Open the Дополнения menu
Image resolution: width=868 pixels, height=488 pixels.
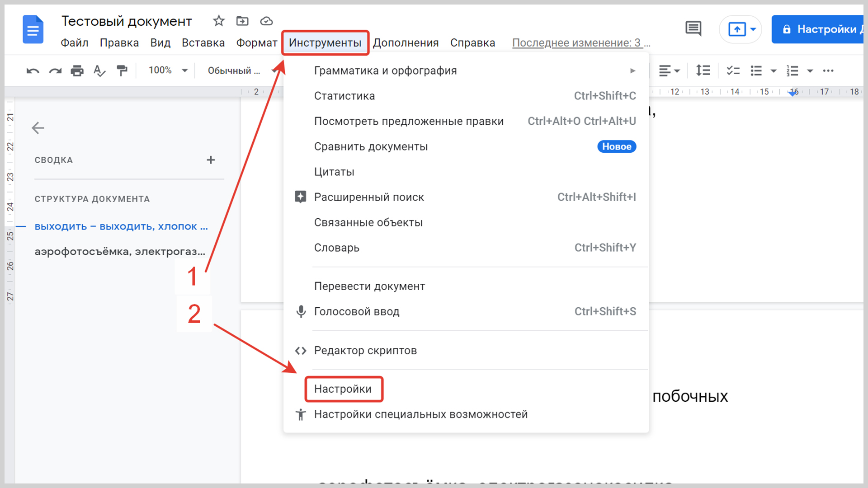[x=406, y=42]
